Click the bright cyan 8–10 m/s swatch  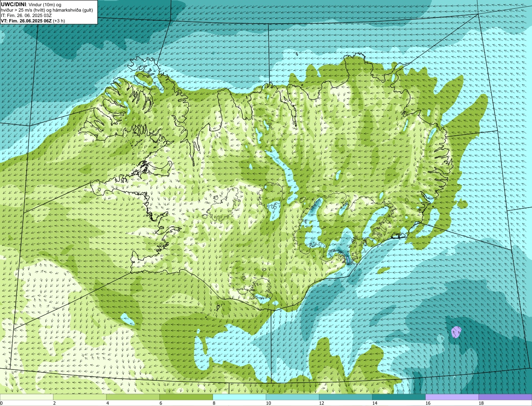[239, 397]
